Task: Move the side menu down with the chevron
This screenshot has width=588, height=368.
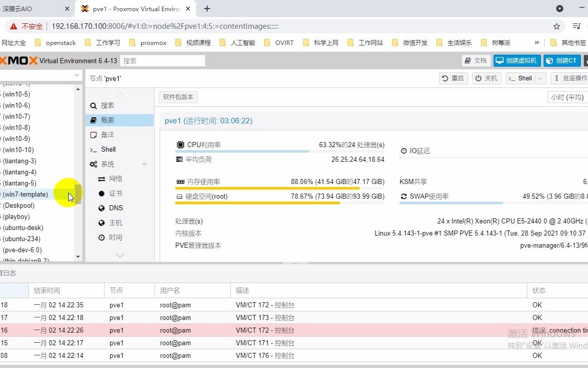Action: pyautogui.click(x=120, y=256)
